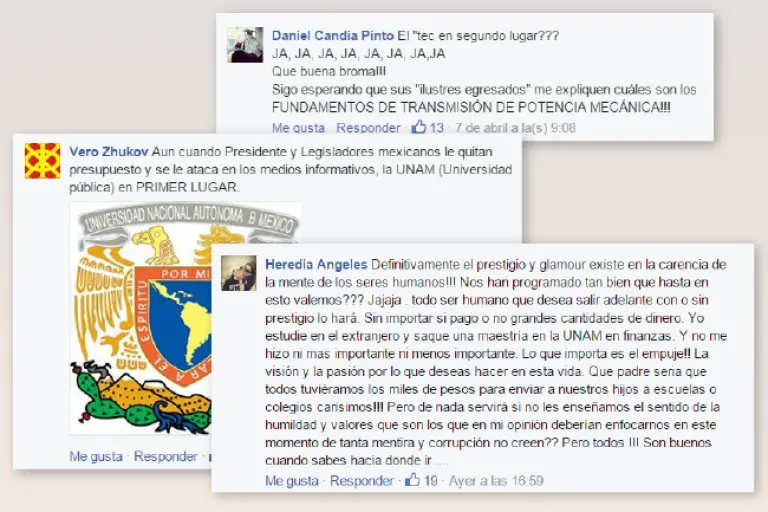Click the 13 likes count
The height and width of the screenshot is (512, 768).
click(x=436, y=128)
